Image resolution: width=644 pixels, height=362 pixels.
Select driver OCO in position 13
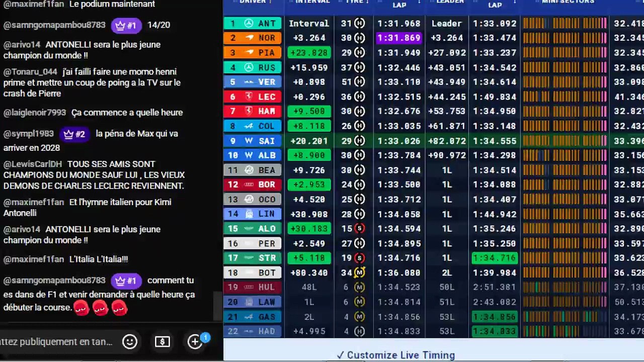coord(253,200)
